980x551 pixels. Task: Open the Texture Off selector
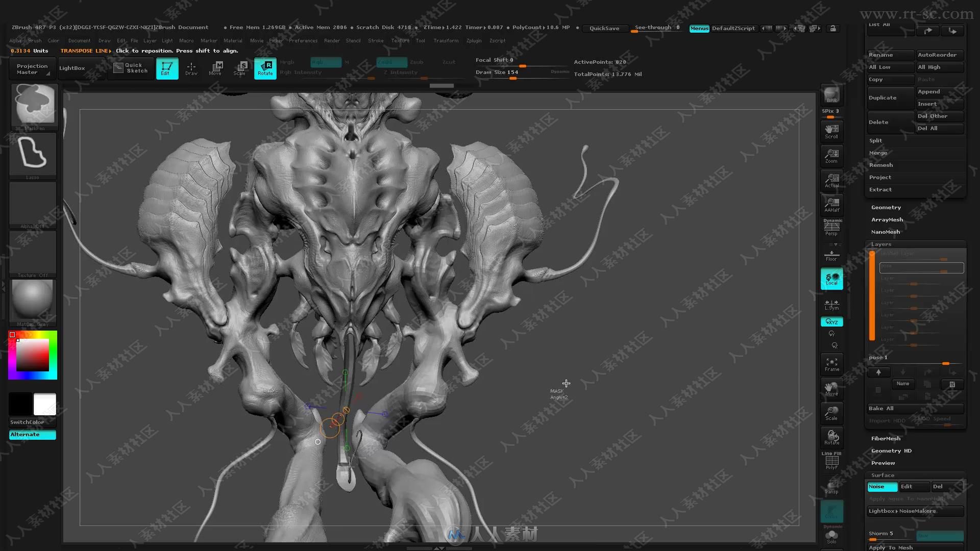(33, 254)
